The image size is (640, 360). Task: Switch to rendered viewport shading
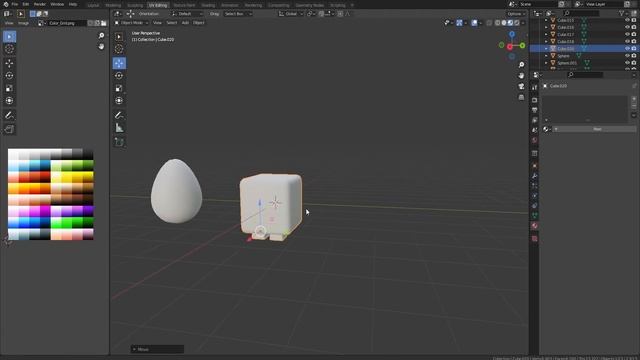[517, 23]
